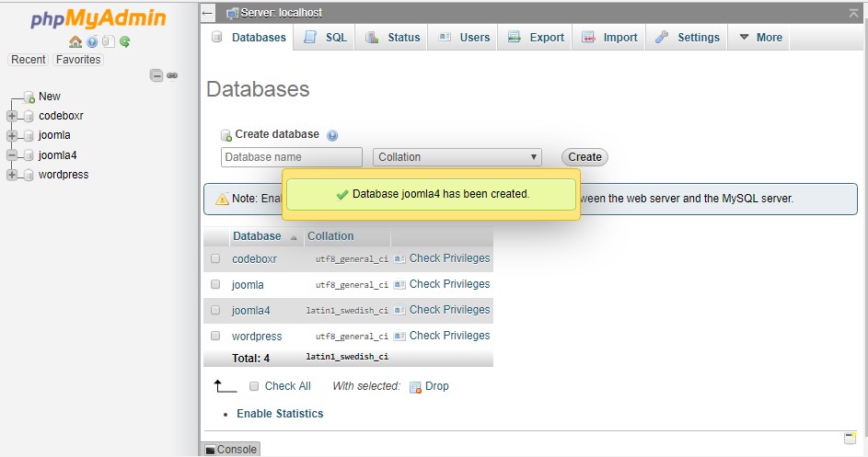The width and height of the screenshot is (868, 457).
Task: Click joomla database icon in tree
Action: coord(29,135)
